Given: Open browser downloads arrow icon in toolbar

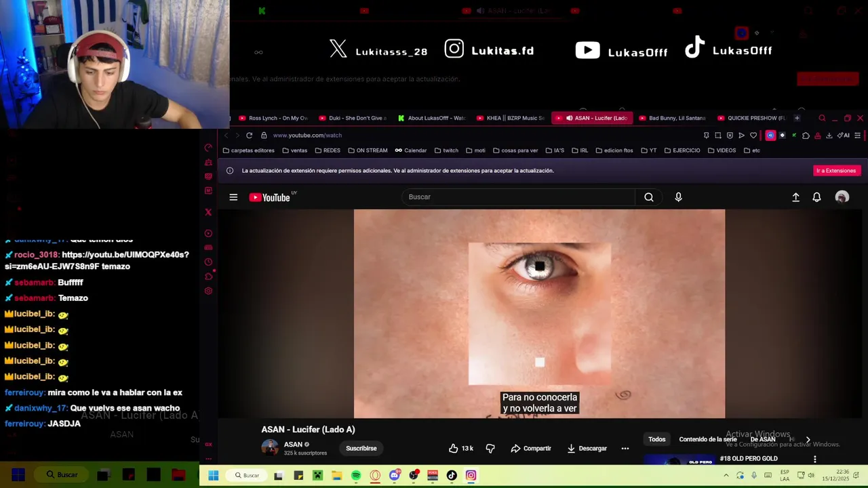Looking at the screenshot, I should 829,136.
